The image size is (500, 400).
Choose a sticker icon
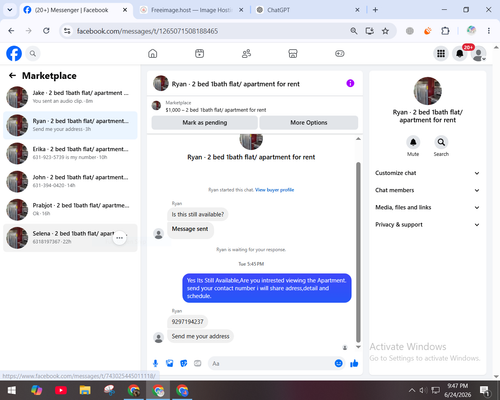click(184, 363)
